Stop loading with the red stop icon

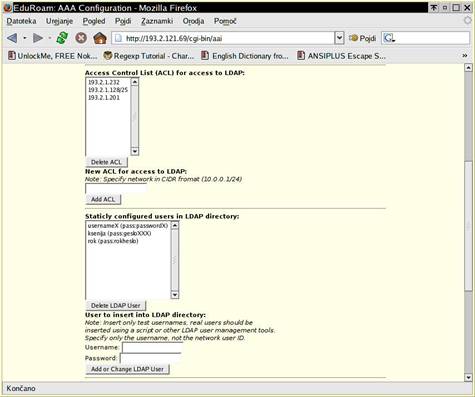click(x=81, y=38)
